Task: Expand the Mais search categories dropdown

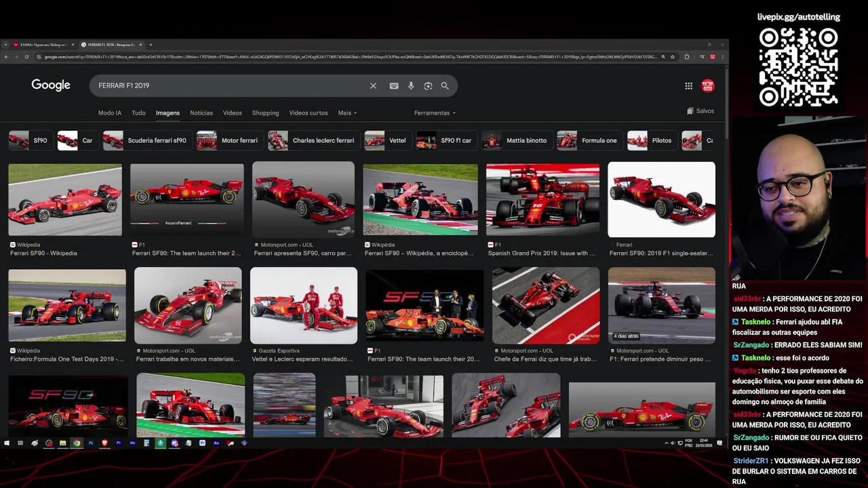Action: coord(347,113)
